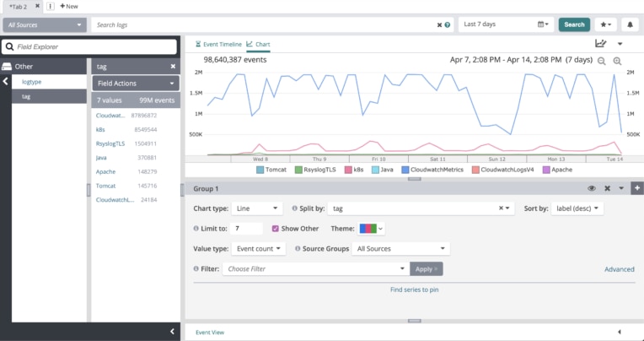Open the search help question icon
Image resolution: width=644 pixels, height=341 pixels.
coord(448,25)
